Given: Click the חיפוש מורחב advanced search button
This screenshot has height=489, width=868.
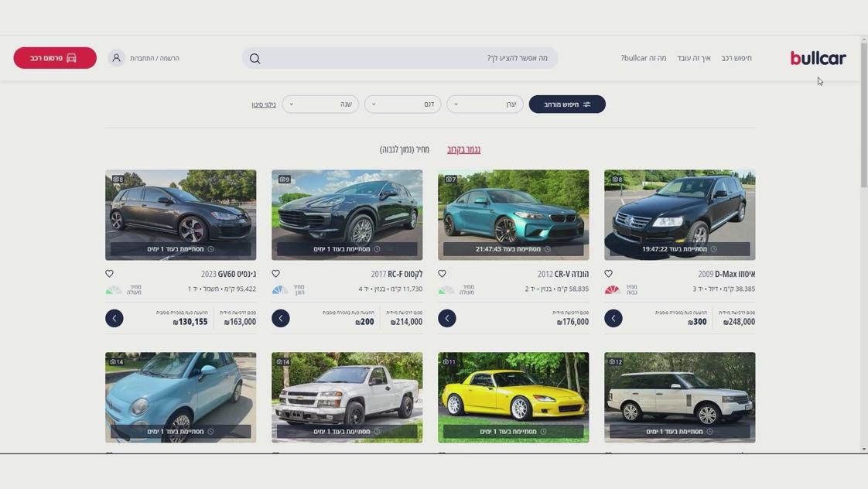Looking at the screenshot, I should 567,104.
